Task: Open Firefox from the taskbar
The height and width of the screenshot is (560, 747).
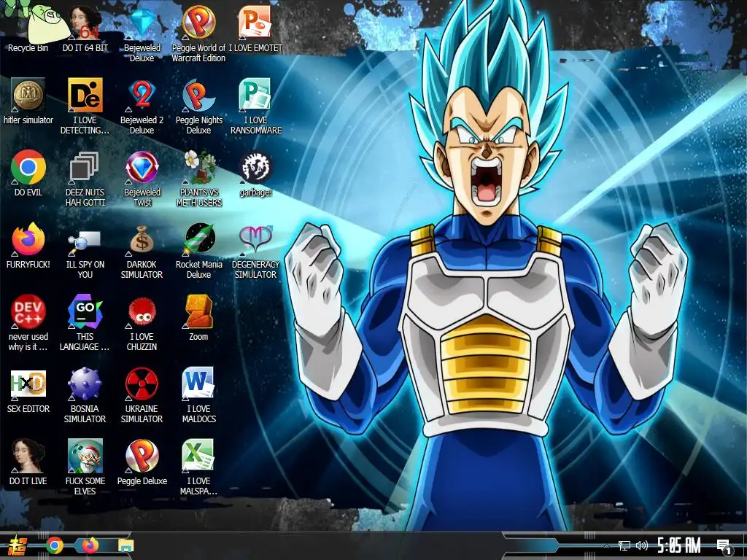Action: pos(90,545)
